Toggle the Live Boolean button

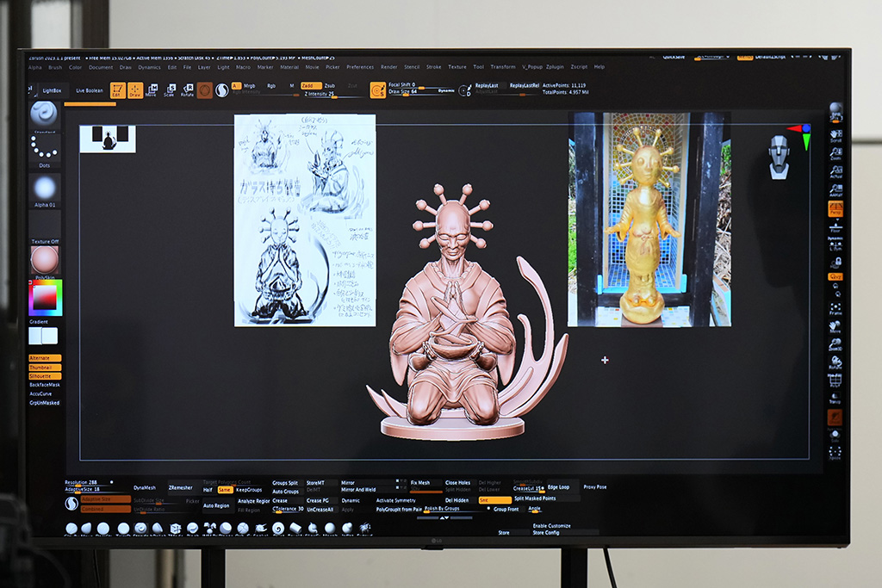click(x=90, y=90)
